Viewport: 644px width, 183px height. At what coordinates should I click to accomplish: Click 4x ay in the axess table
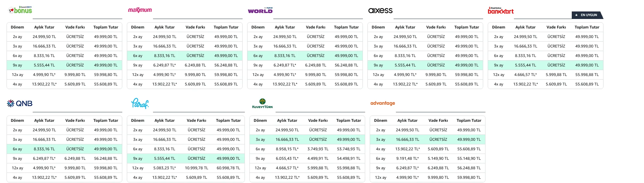(x=378, y=84)
